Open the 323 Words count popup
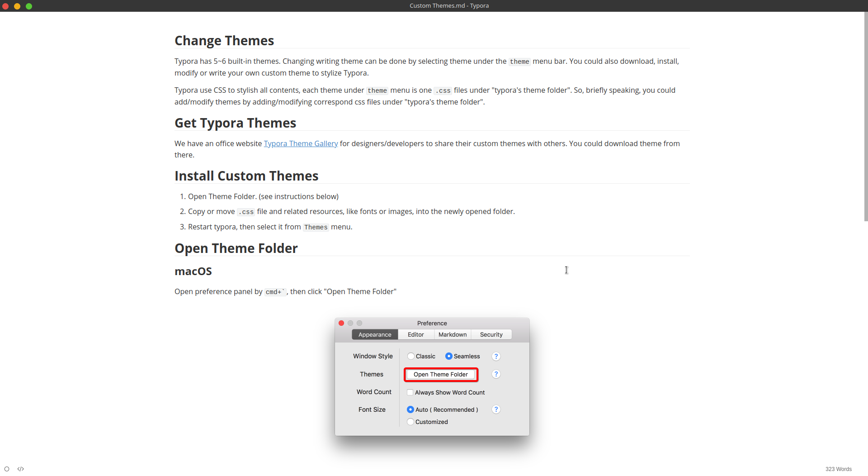Screen dimensions: 868x476 point(838,469)
